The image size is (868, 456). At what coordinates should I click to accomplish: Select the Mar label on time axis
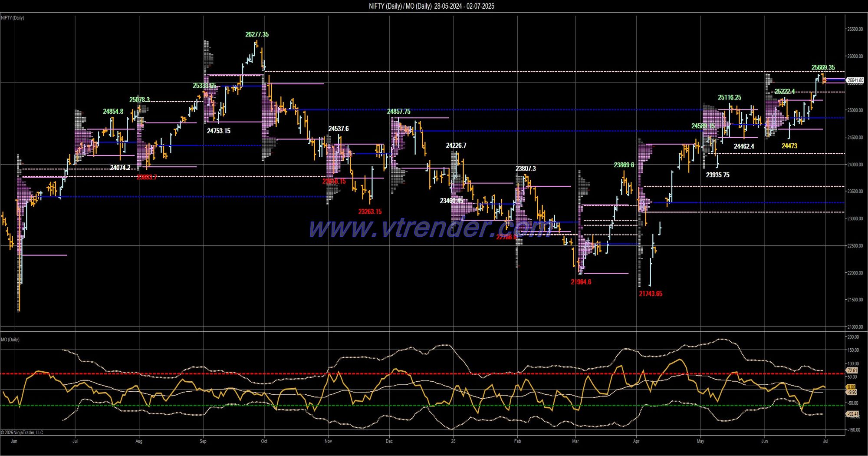coord(575,441)
